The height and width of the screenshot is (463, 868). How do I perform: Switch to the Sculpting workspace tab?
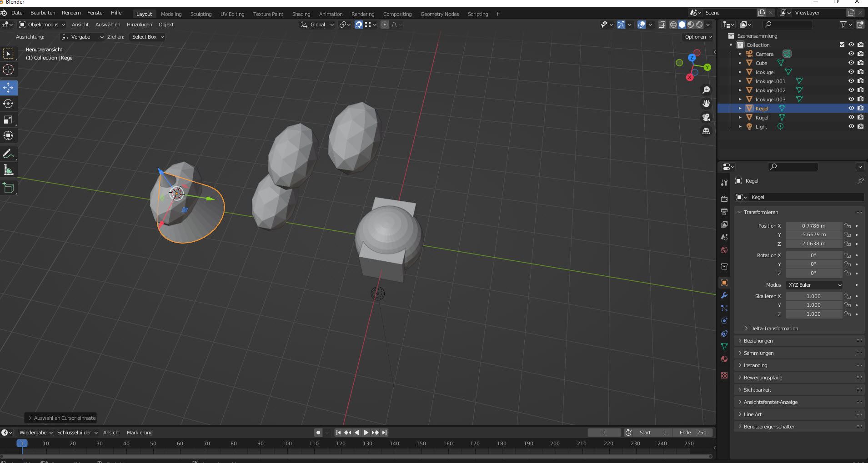click(201, 14)
